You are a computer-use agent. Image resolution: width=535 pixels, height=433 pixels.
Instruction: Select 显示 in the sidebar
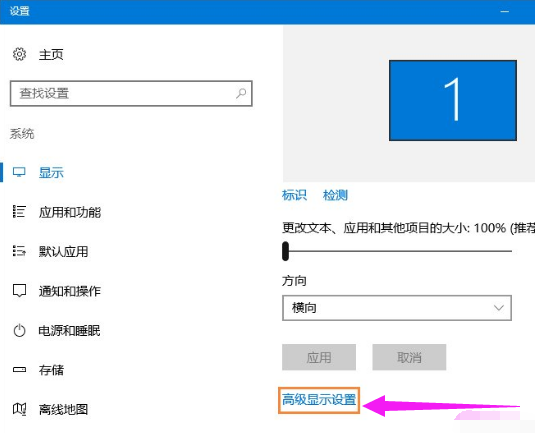click(x=51, y=172)
